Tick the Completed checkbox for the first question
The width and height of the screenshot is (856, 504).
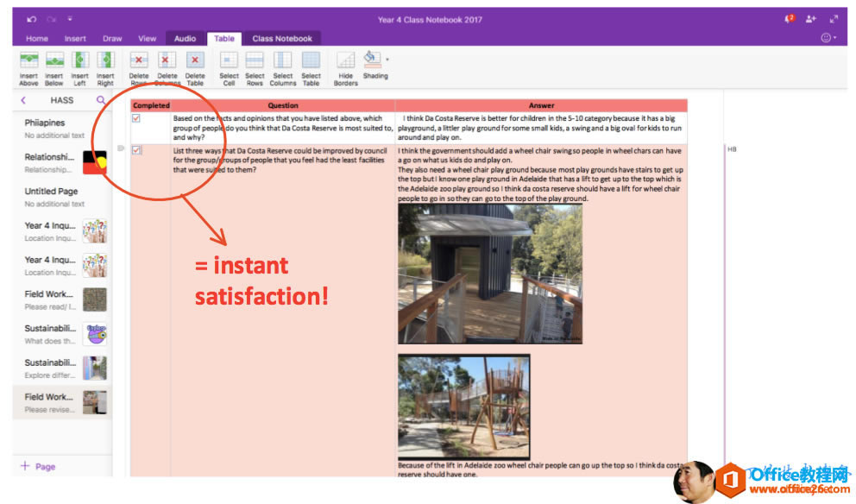tap(135, 120)
